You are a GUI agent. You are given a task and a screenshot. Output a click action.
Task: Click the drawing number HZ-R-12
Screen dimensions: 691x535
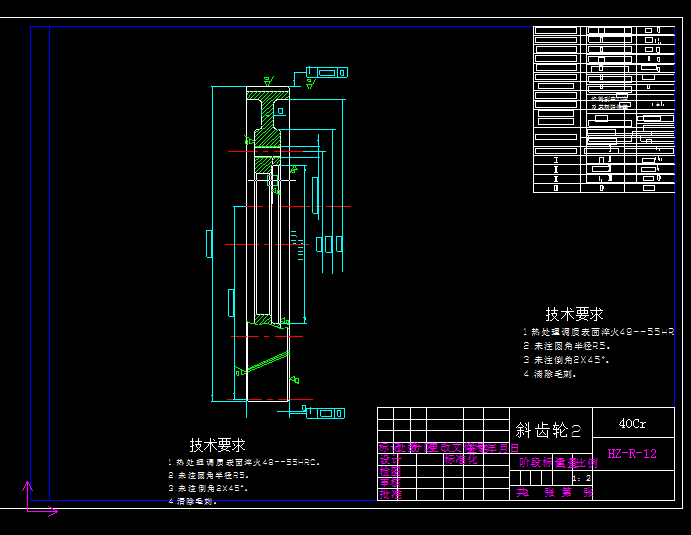tap(632, 453)
